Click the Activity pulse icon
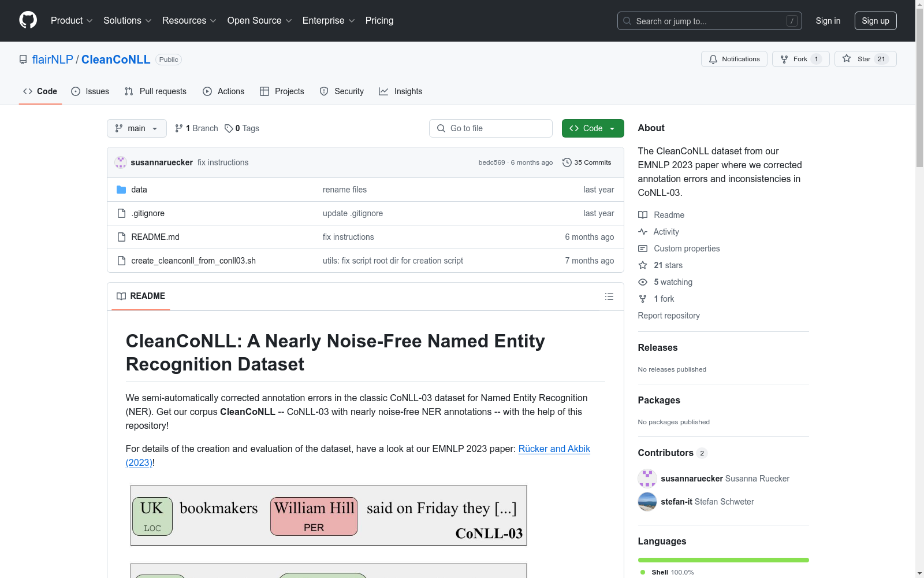The width and height of the screenshot is (924, 578). pyautogui.click(x=643, y=232)
